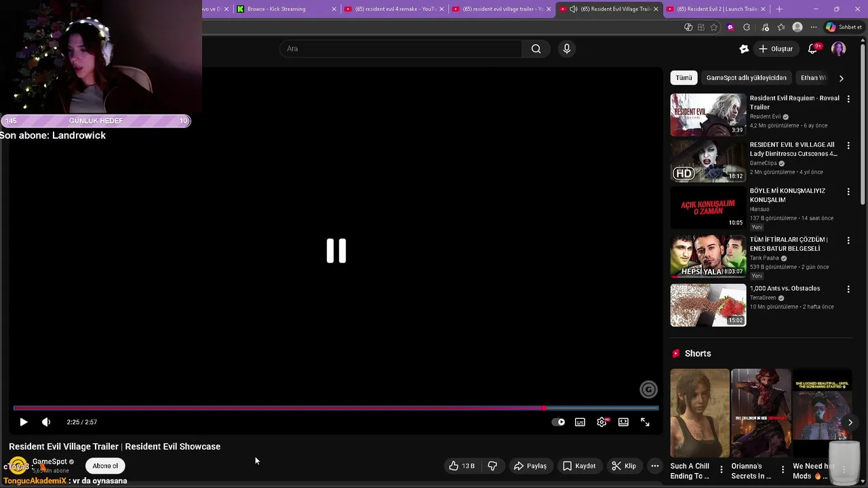Open Orianna's Secrets short thumbnail

(x=761, y=413)
